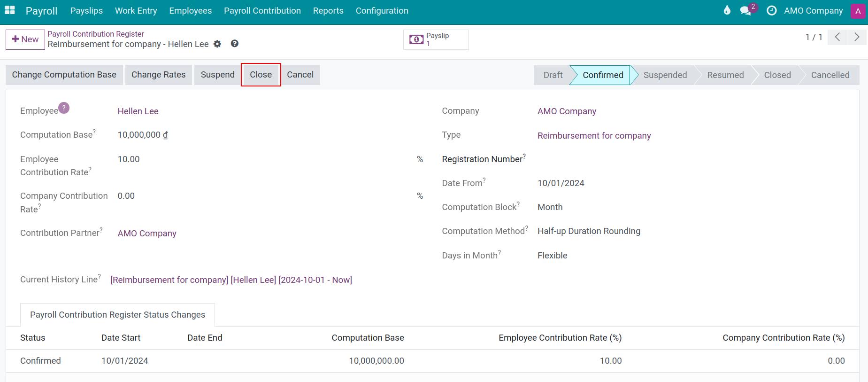Select Suspended status stage
The image size is (868, 382).
click(665, 75)
